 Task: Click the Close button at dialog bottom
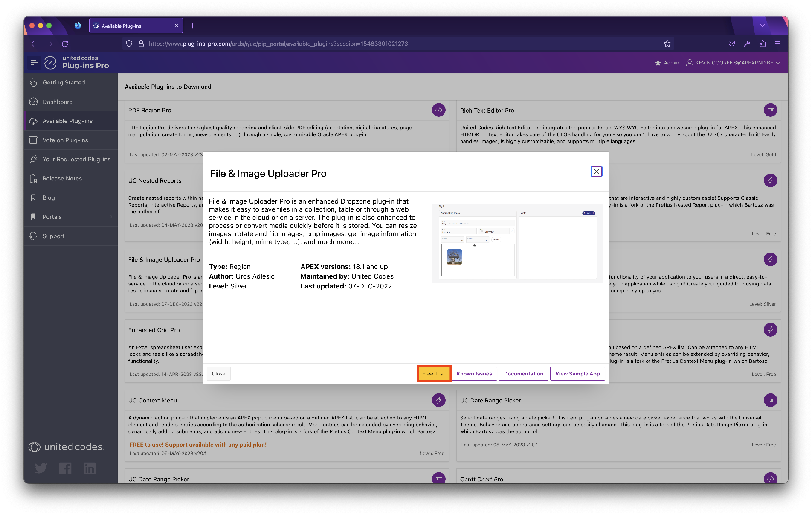point(219,374)
